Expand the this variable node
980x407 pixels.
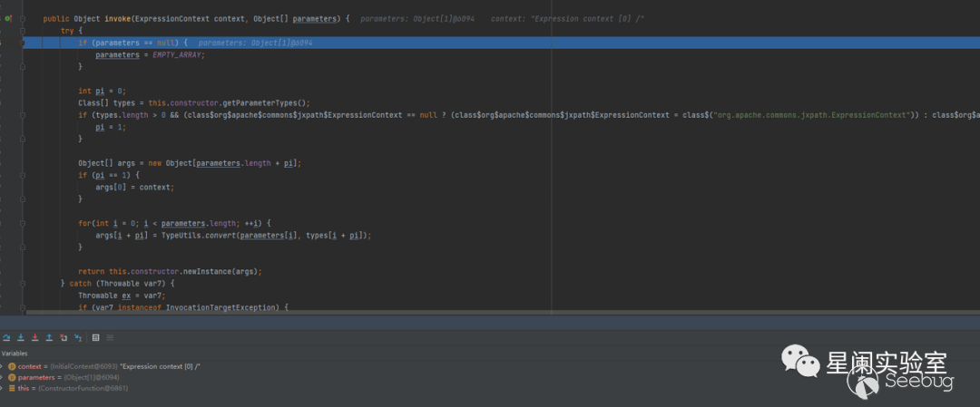click(x=3, y=388)
